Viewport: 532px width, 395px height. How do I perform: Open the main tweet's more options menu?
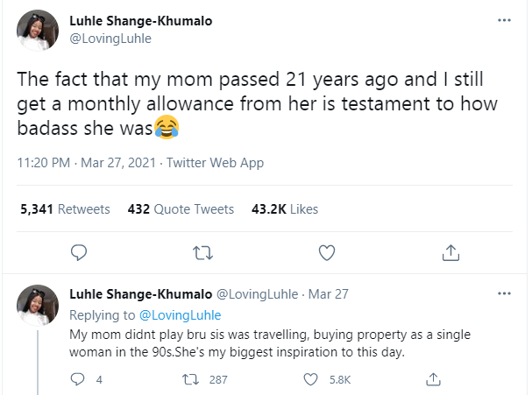[x=503, y=19]
